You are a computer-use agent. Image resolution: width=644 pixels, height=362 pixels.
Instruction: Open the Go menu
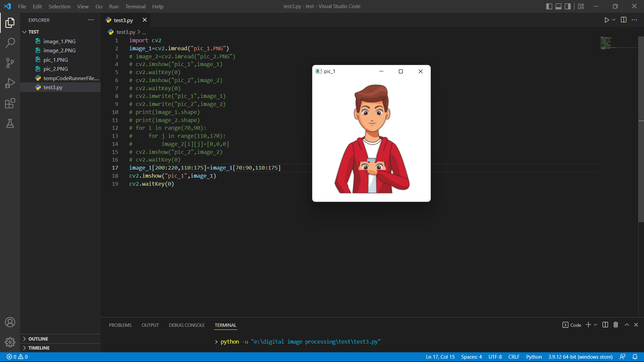[99, 6]
